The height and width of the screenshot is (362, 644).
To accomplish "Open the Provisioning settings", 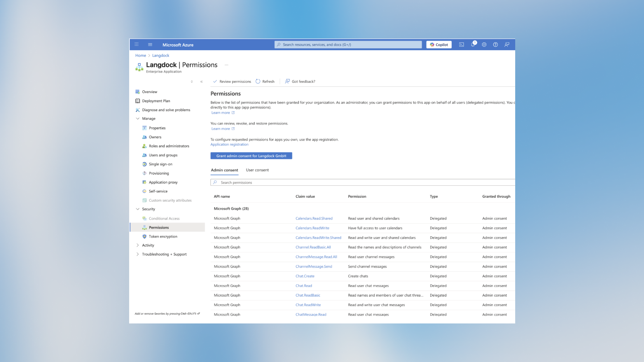I will [x=159, y=173].
